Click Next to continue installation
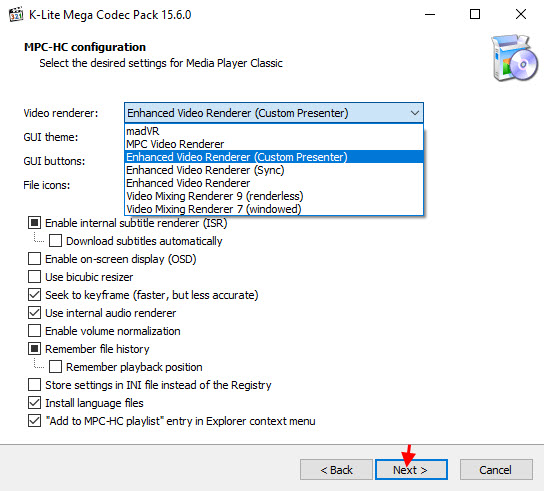Viewport: 544px width, 491px height. (411, 470)
